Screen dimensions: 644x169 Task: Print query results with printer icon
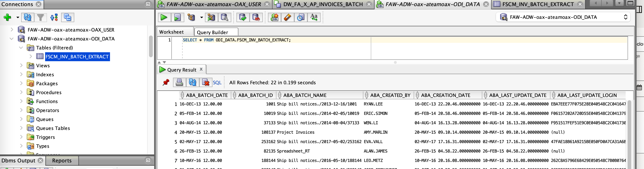pos(179,82)
